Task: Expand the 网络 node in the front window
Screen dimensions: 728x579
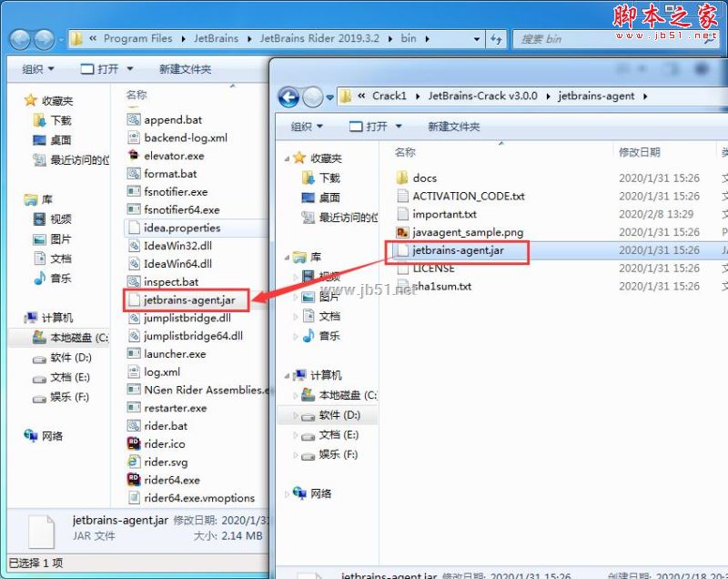Action: click(287, 494)
